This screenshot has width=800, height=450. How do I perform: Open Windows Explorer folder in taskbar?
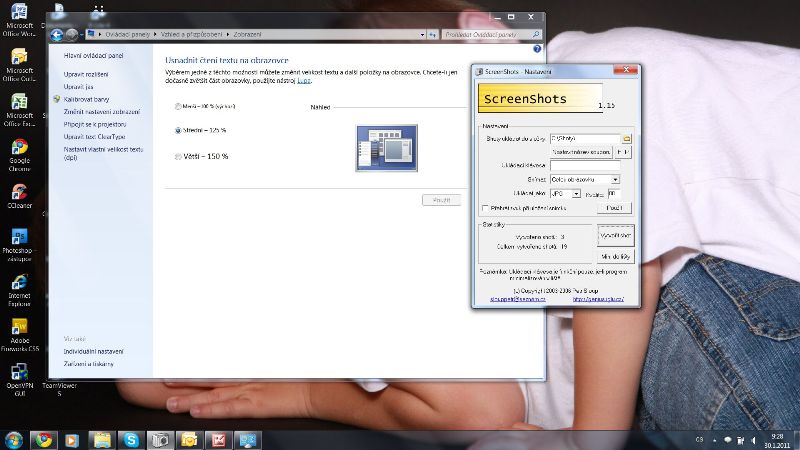point(102,440)
